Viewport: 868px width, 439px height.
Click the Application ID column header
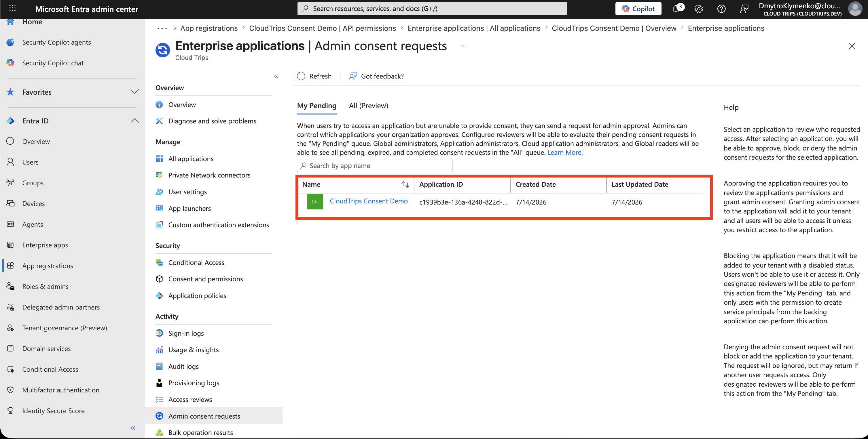(x=441, y=184)
